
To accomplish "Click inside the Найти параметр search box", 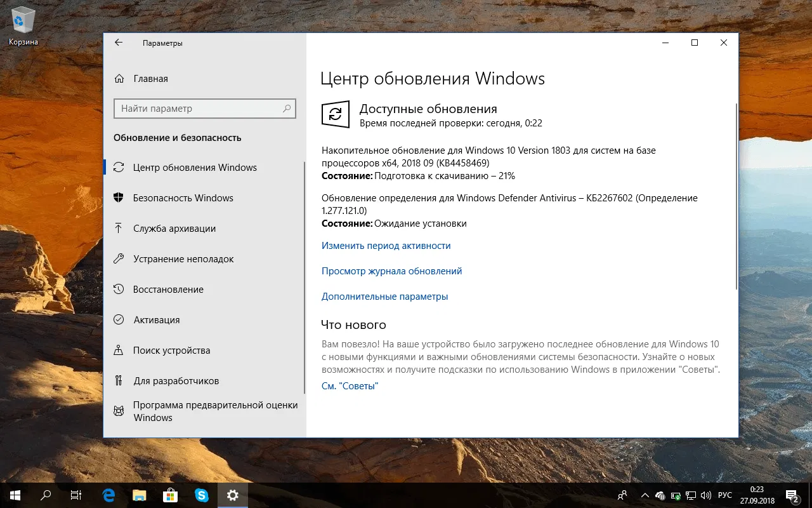I will 203,109.
